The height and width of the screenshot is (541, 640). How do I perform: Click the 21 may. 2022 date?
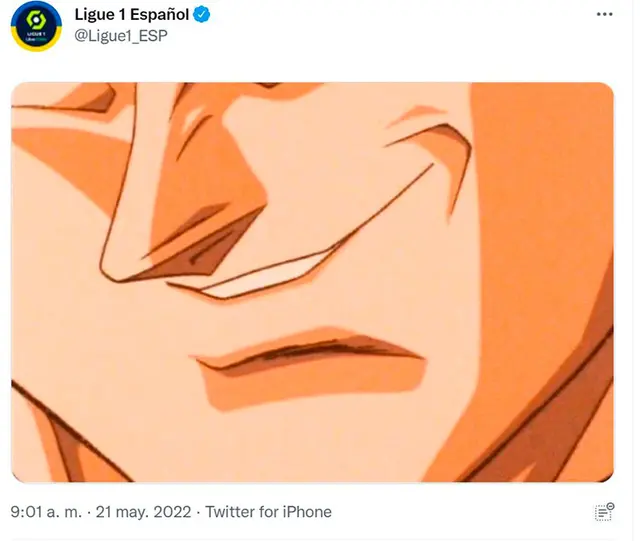point(143,512)
